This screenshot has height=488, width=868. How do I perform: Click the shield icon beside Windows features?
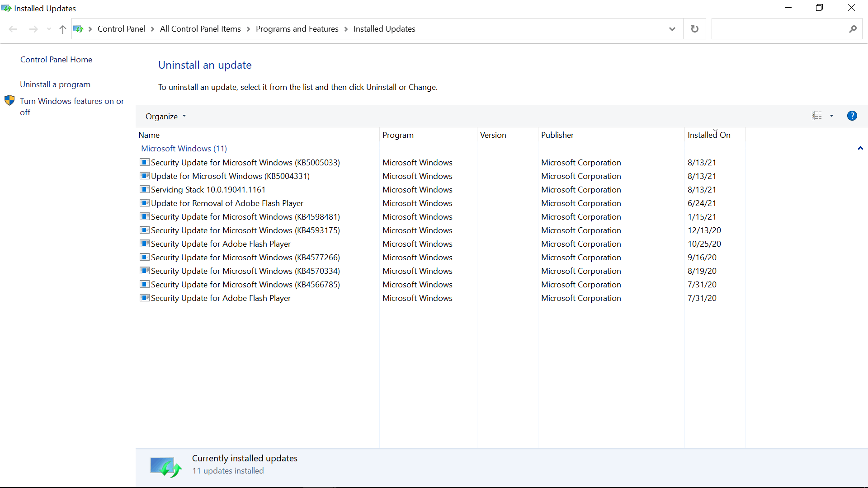9,100
